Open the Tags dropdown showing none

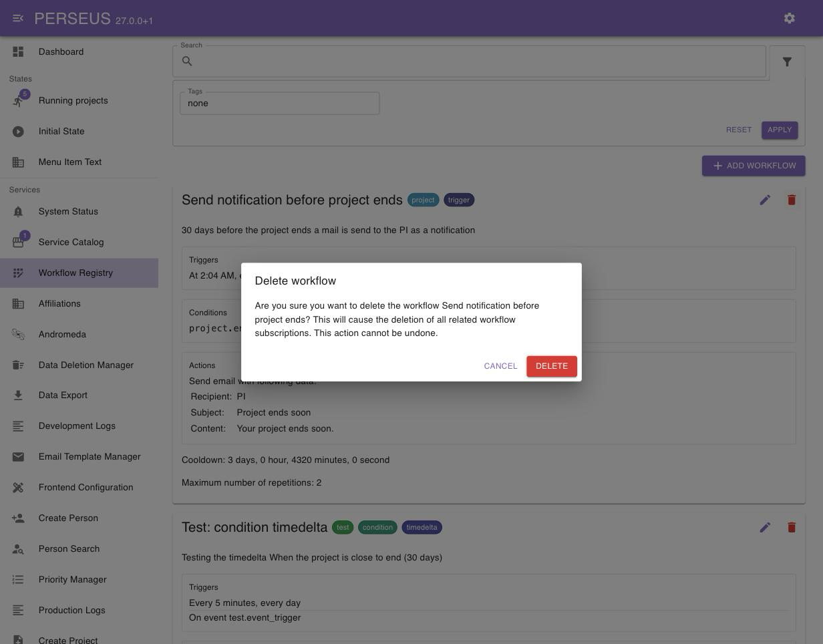coord(279,104)
